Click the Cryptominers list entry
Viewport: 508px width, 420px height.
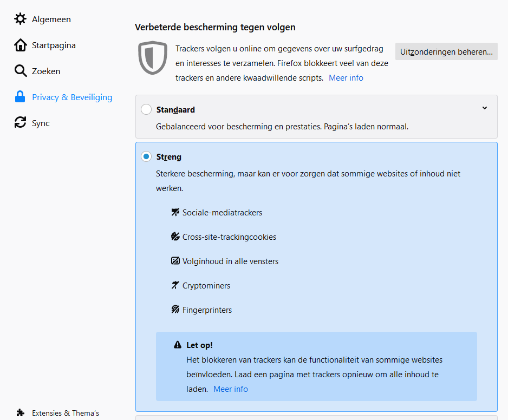[206, 286]
